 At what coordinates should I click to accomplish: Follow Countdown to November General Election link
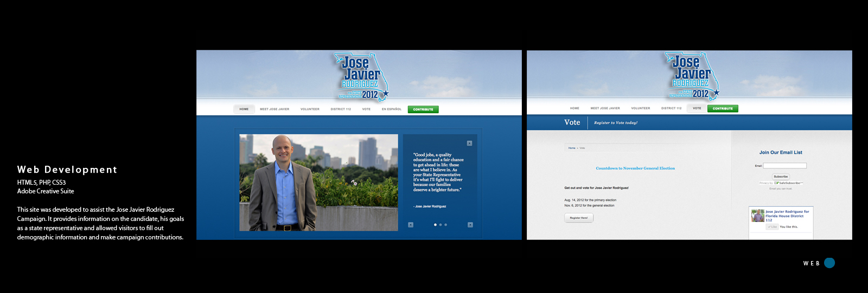click(635, 168)
